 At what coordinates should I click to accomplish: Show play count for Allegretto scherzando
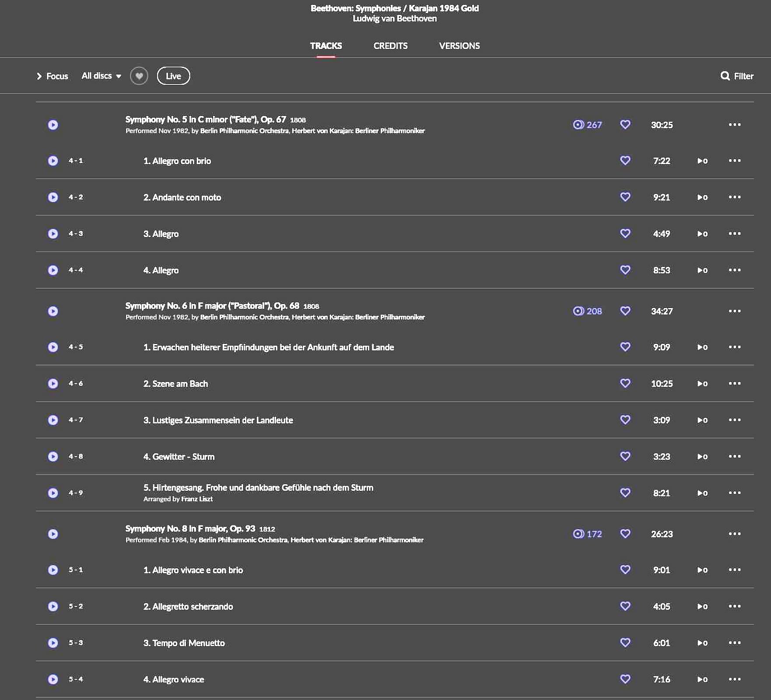coord(702,607)
